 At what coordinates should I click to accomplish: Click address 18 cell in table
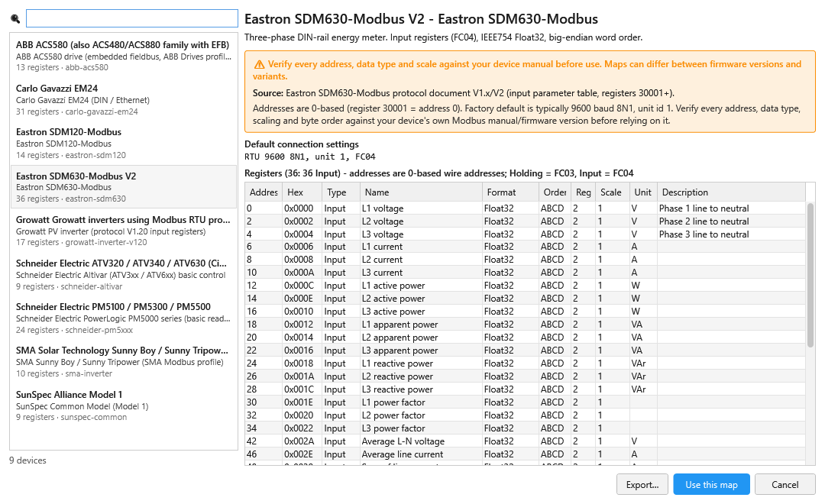[x=264, y=325]
